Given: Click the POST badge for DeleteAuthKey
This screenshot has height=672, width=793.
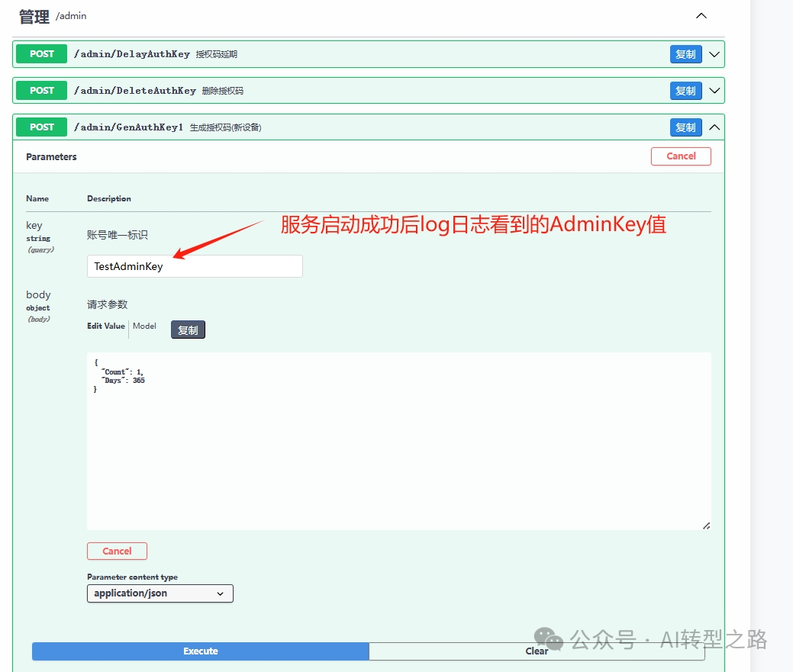Looking at the screenshot, I should tap(40, 90).
